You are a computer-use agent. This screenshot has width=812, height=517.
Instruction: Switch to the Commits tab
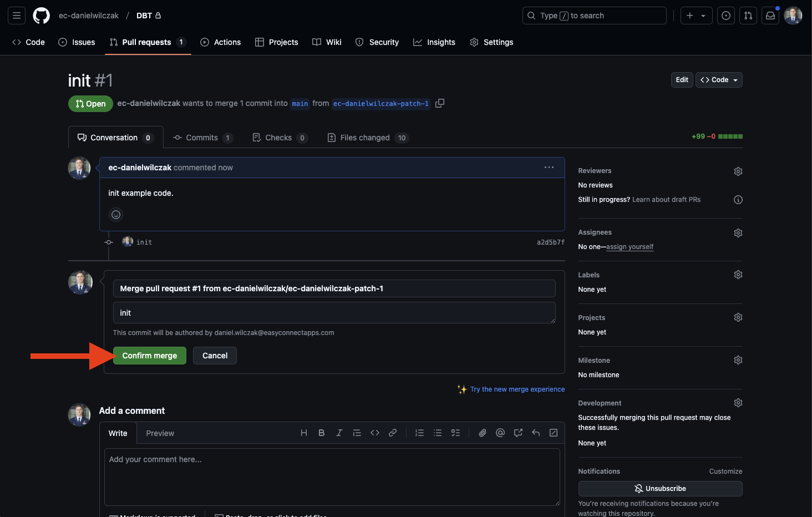pos(202,138)
